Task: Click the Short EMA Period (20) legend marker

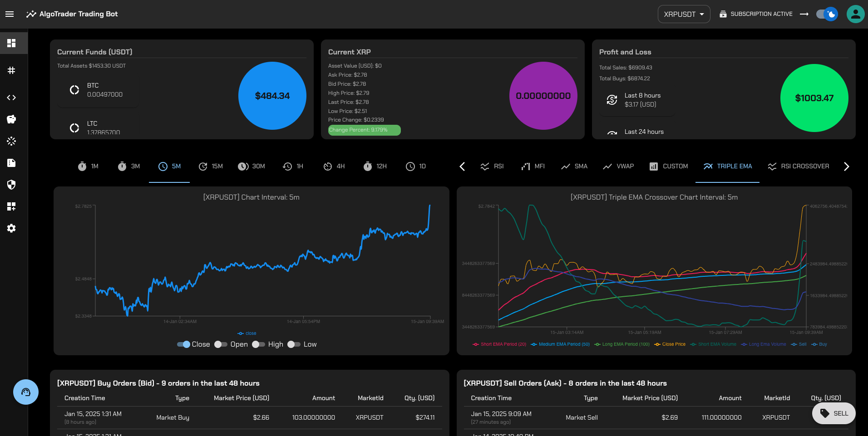Action: (476, 344)
